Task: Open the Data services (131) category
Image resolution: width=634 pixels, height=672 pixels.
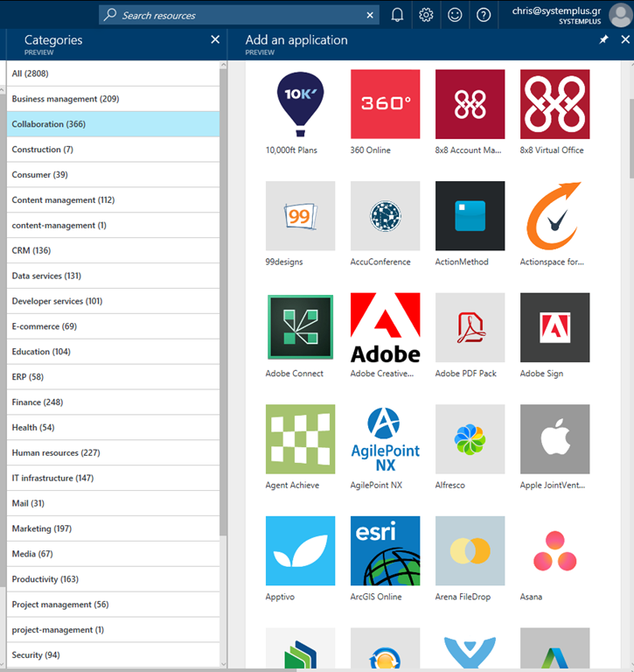Action: 113,276
